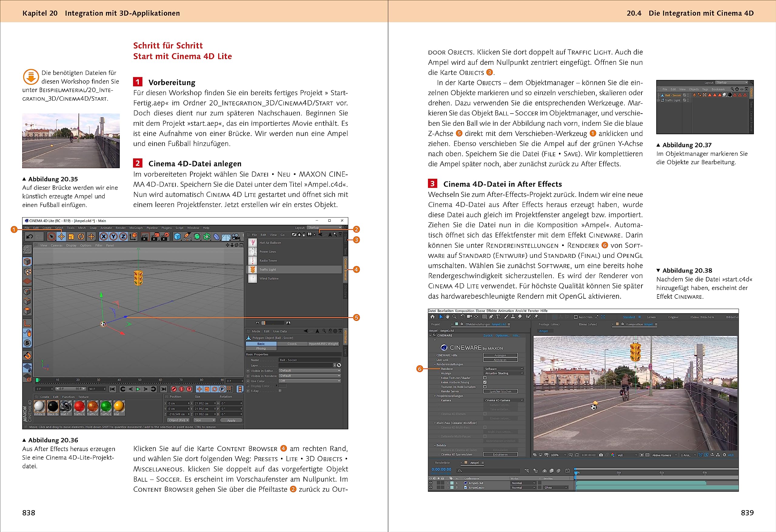Click the Speicher löschen button
The height and width of the screenshot is (532, 776).
click(x=500, y=391)
